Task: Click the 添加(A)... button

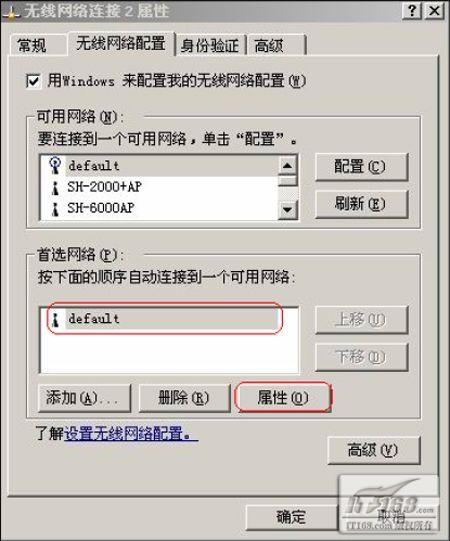Action: pyautogui.click(x=85, y=398)
